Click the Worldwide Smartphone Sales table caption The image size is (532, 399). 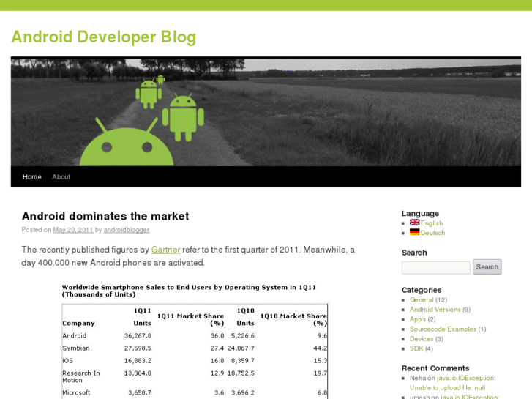[189, 291]
